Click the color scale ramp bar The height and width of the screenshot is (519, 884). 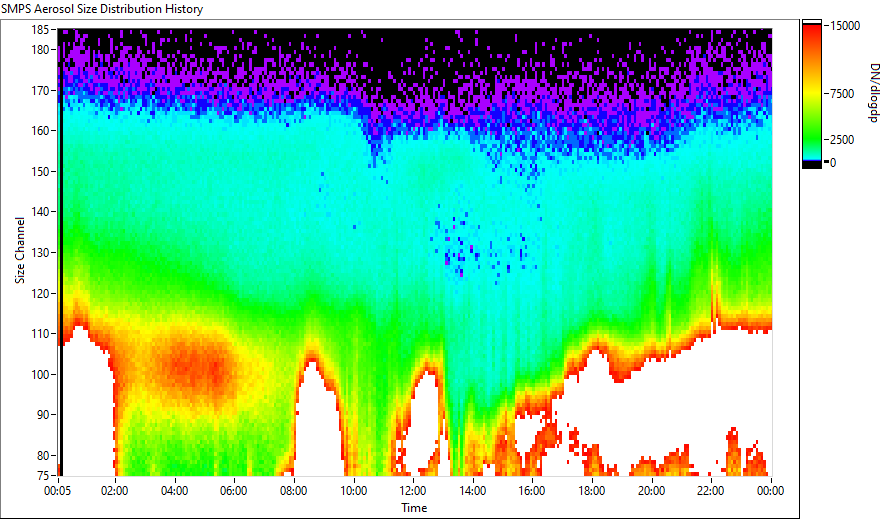[812, 94]
